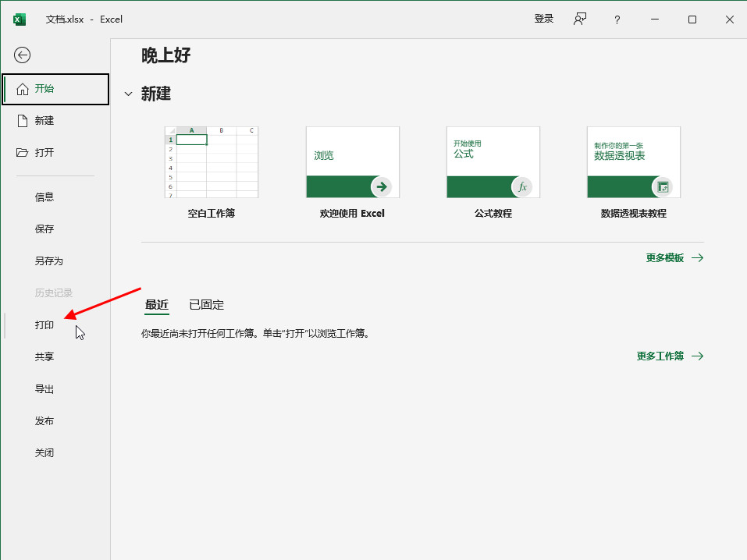Screen dimensions: 747x560
Task: Open the feedback person icon in the title bar
Action: (580, 19)
